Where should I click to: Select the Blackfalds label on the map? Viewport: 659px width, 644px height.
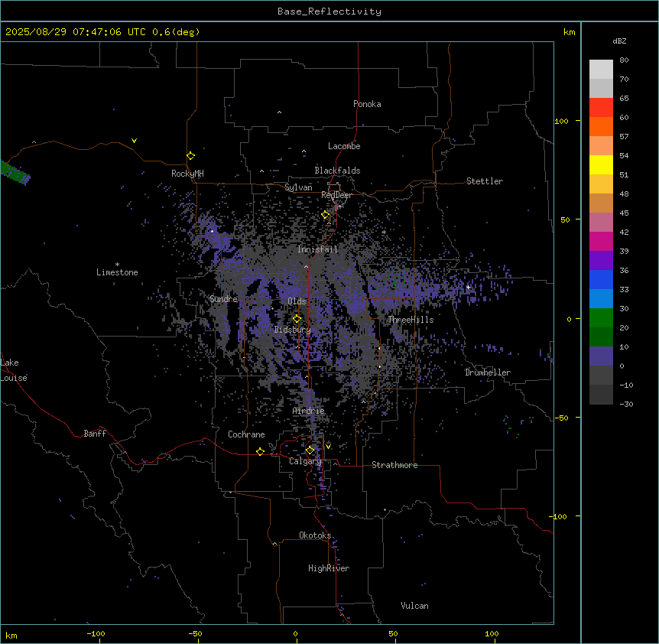(x=337, y=171)
